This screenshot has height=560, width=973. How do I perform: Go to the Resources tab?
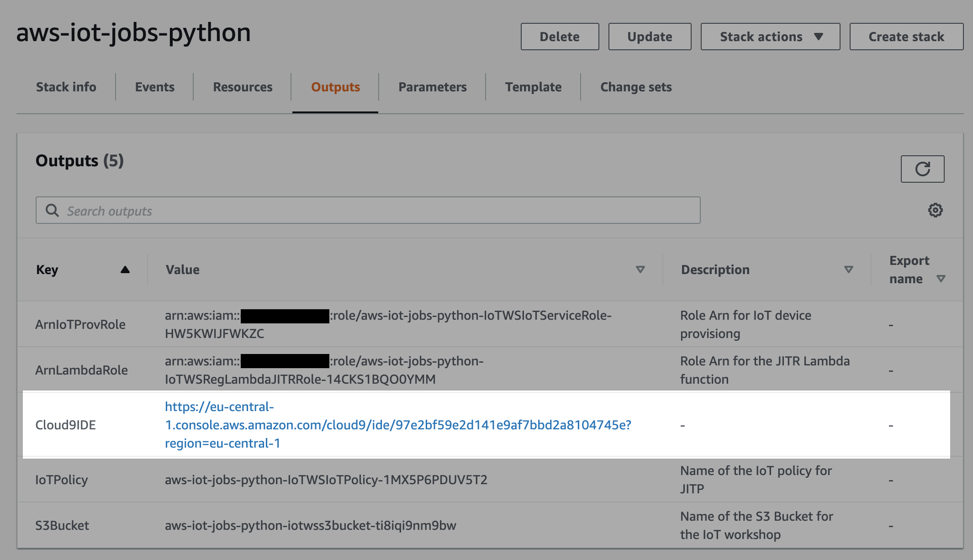(x=243, y=87)
